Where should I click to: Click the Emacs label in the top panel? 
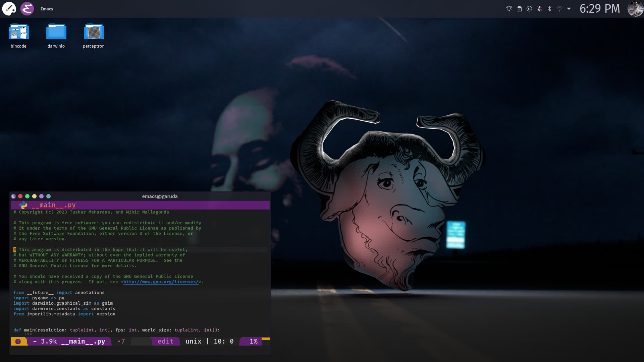pos(47,9)
